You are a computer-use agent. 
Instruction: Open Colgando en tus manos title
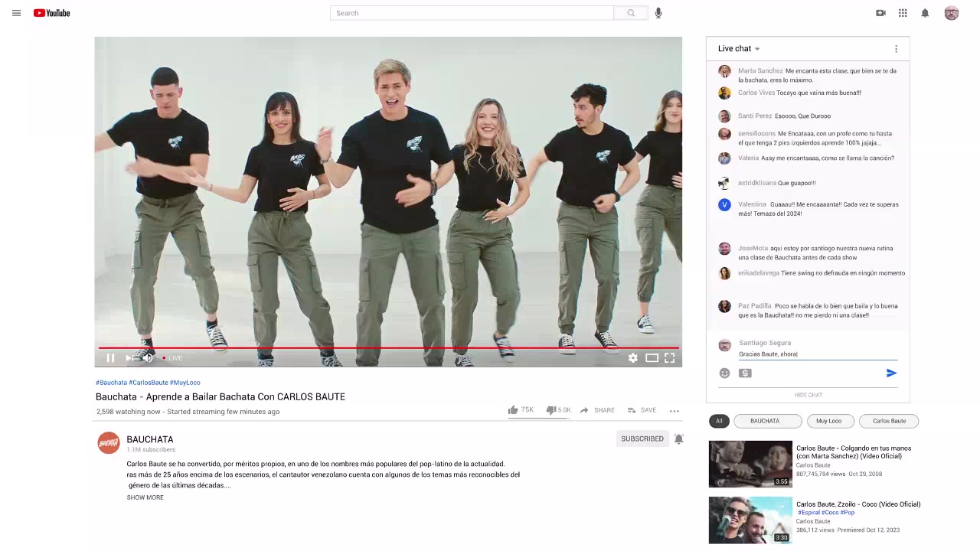coord(854,452)
